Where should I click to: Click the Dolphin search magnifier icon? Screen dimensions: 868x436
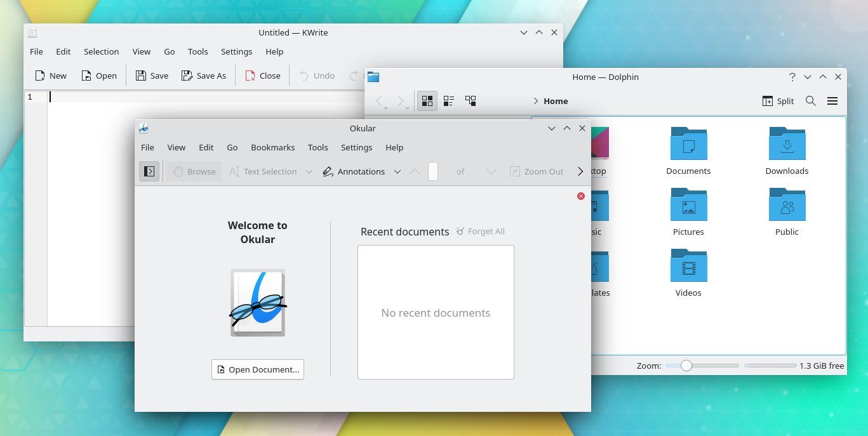click(x=810, y=101)
